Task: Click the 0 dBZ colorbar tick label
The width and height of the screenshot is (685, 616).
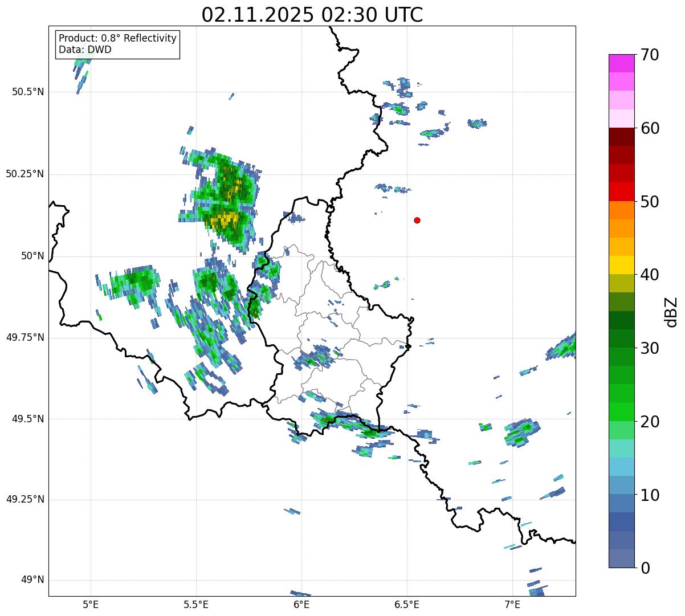Action: (645, 568)
